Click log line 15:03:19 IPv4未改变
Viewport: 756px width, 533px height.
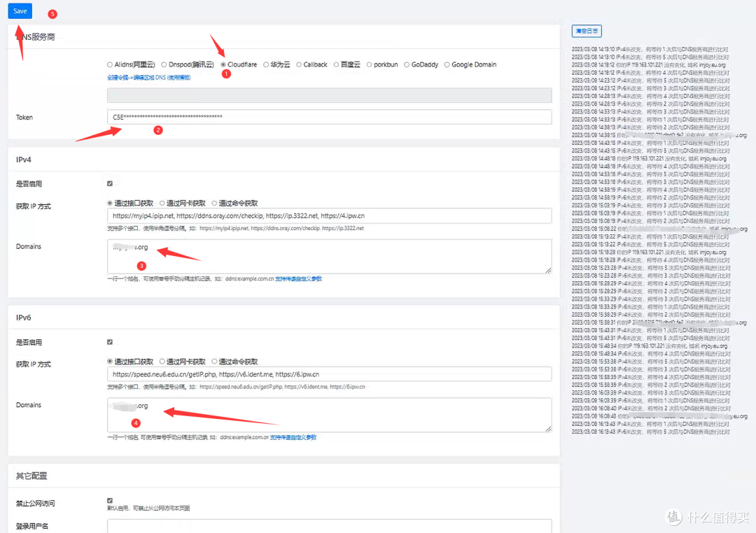coord(650,206)
